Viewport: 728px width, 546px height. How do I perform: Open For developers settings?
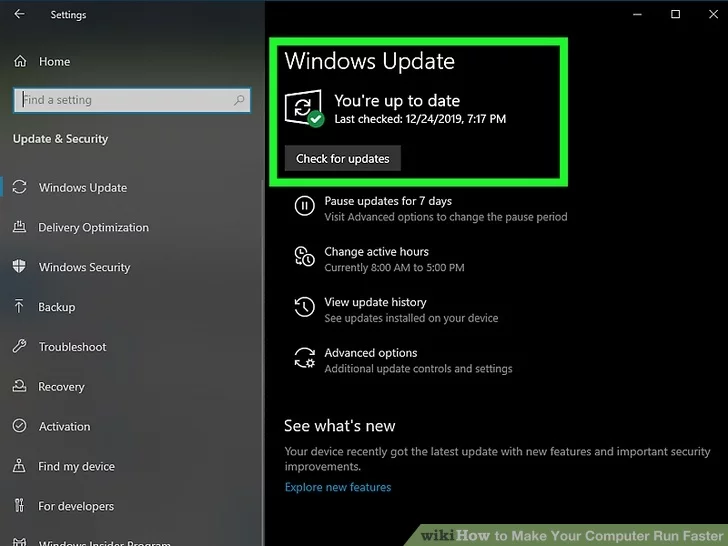tap(76, 507)
